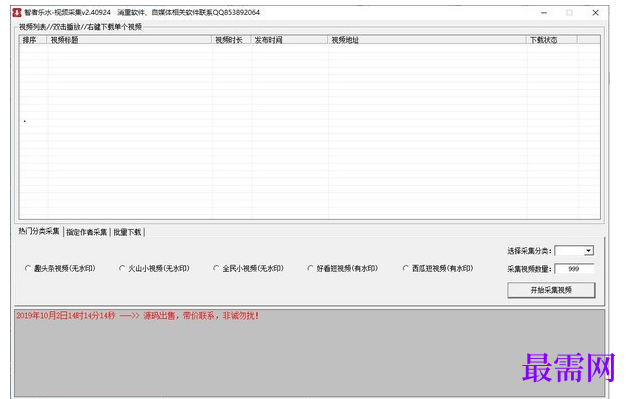Image resolution: width=634 pixels, height=399 pixels.
Task: Sort by 发布时间 column header
Action: [x=290, y=40]
